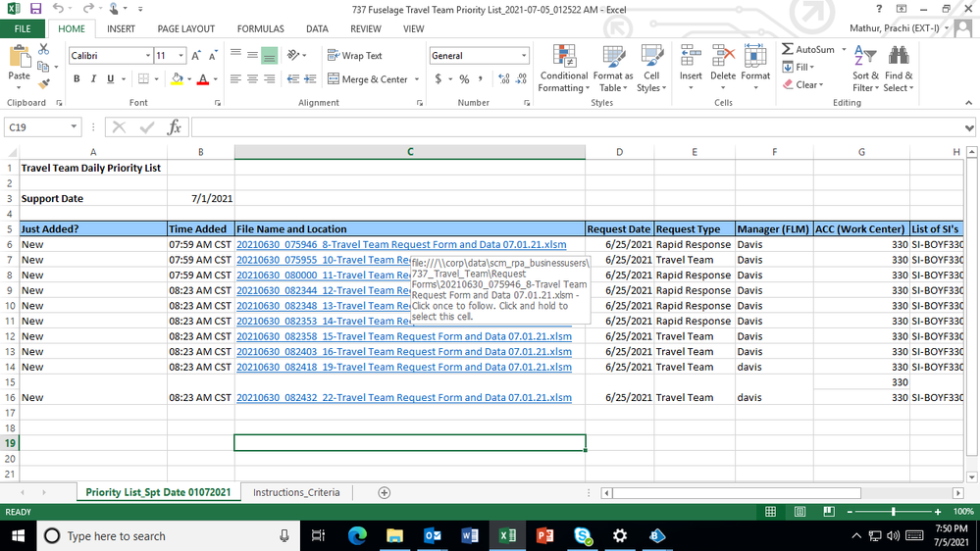The image size is (980, 551).
Task: Open the Name Box dropdown arrow
Action: (x=74, y=127)
